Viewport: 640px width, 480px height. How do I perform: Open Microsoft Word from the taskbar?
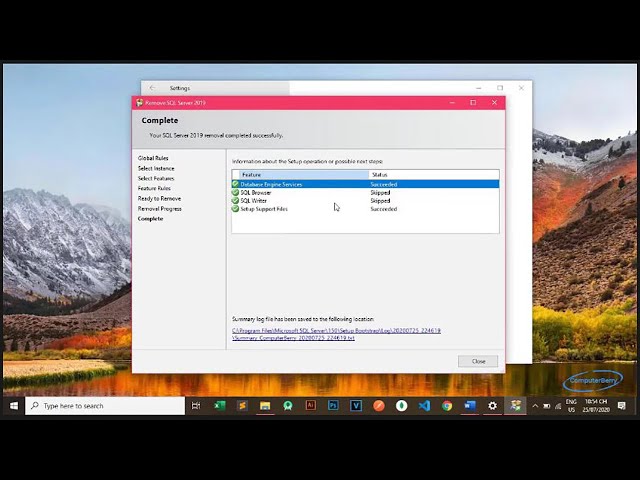(470, 406)
